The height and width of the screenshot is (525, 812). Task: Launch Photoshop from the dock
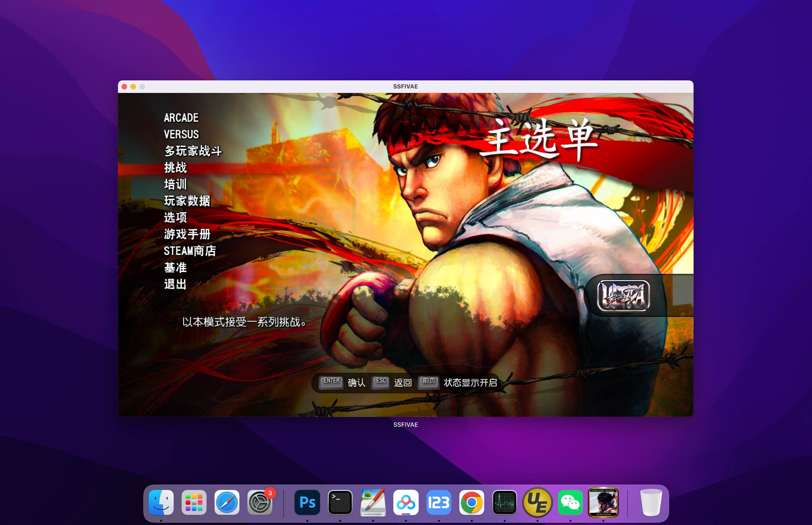(x=307, y=502)
